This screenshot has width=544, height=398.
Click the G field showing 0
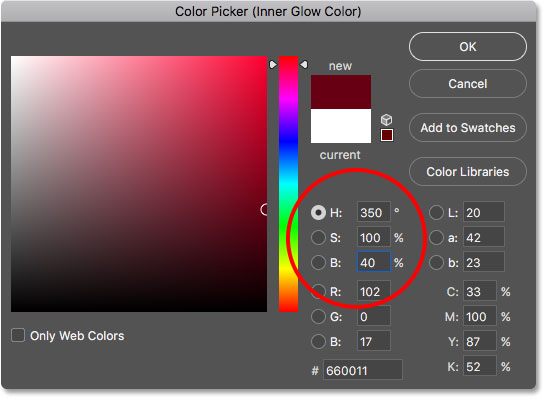point(374,316)
